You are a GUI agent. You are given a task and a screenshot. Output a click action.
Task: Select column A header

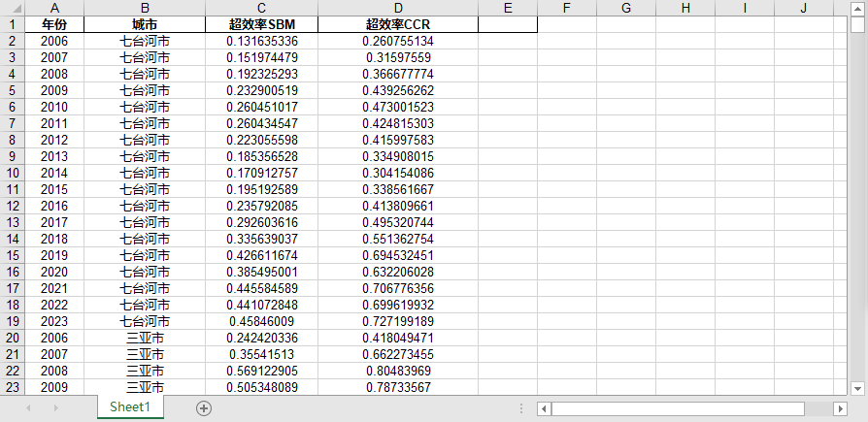click(x=54, y=8)
